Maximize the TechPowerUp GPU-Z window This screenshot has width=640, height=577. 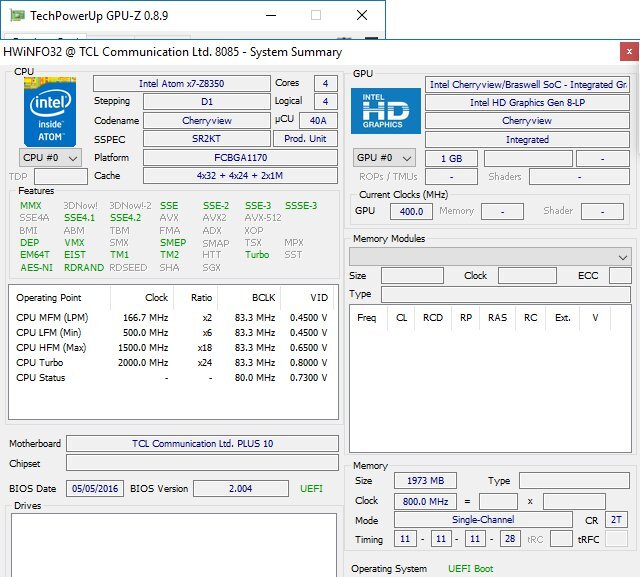point(316,16)
